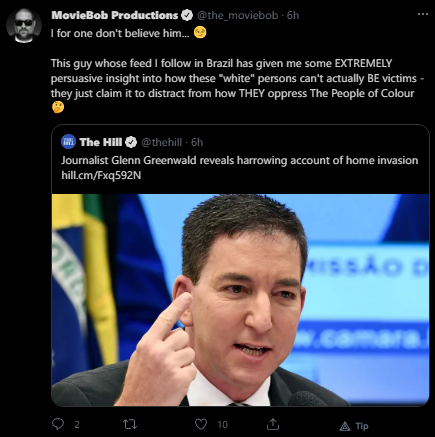
Task: Click the @thehill handle
Action: point(162,142)
